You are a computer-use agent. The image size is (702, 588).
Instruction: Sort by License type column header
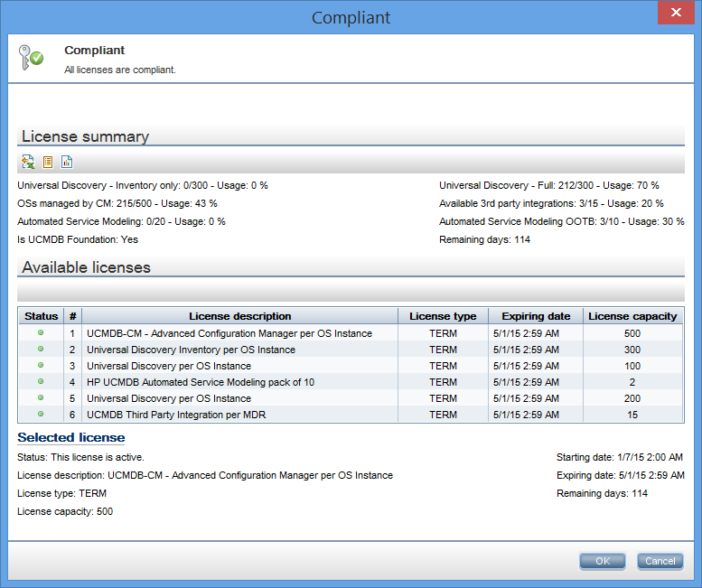(444, 316)
